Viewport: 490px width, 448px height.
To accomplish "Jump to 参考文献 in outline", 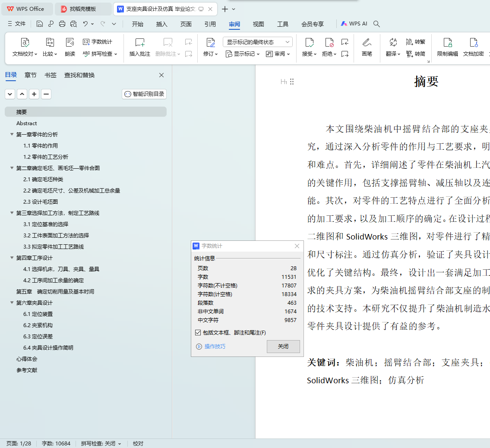I will (27, 370).
